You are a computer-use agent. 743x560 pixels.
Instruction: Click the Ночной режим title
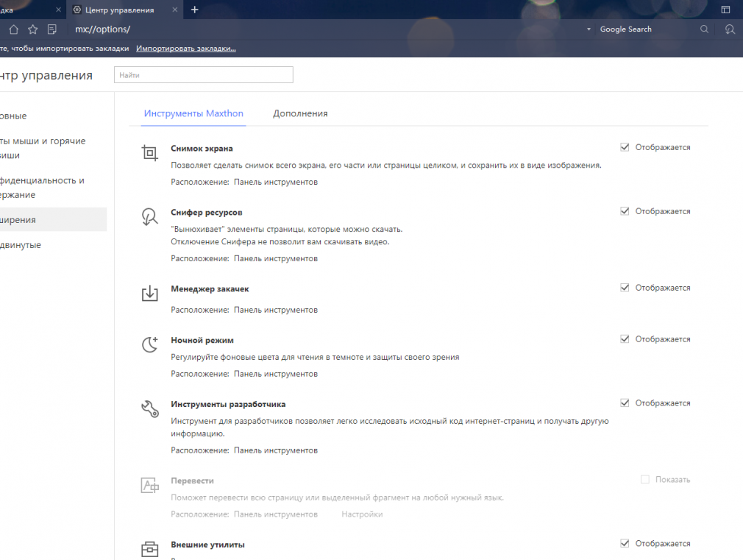202,341
